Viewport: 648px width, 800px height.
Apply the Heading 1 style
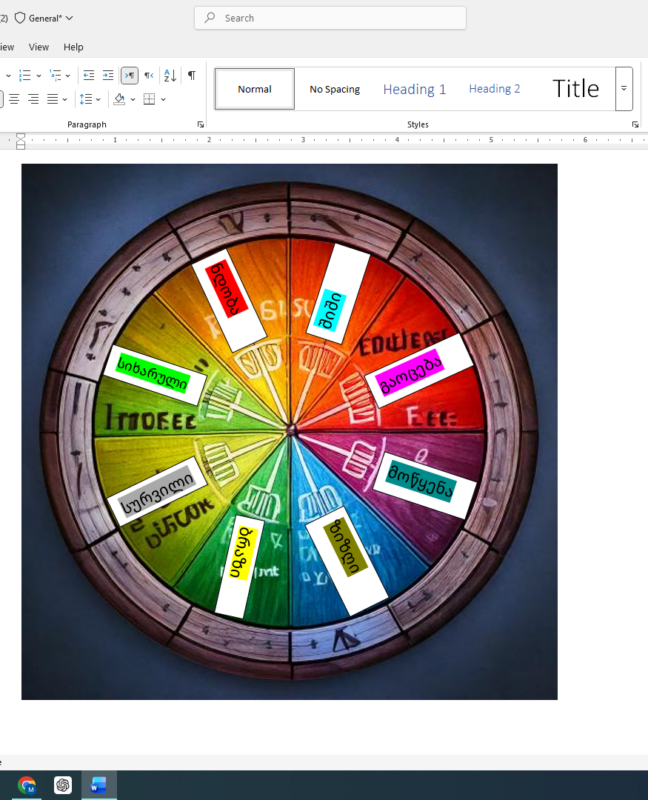414,89
